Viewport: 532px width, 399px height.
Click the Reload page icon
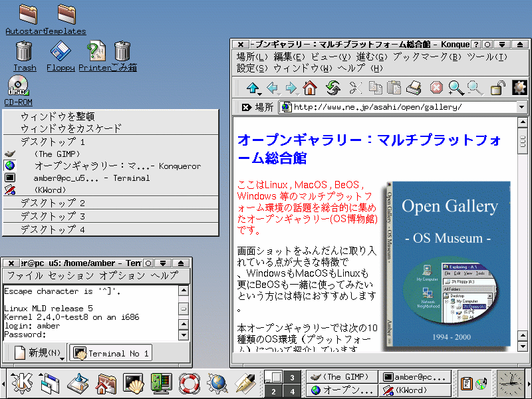[332, 88]
